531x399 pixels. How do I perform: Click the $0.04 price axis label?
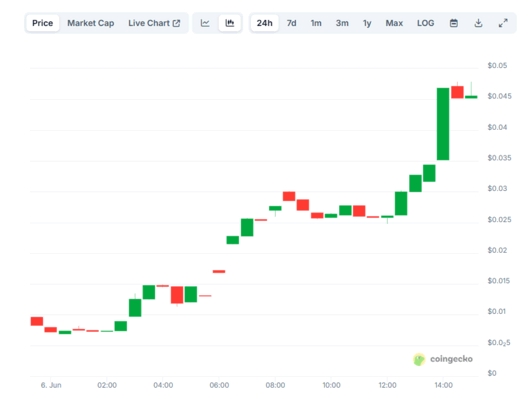497,127
